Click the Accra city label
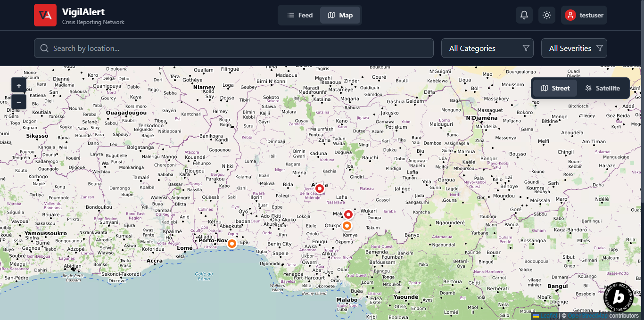This screenshot has width=644, height=320. (155, 261)
